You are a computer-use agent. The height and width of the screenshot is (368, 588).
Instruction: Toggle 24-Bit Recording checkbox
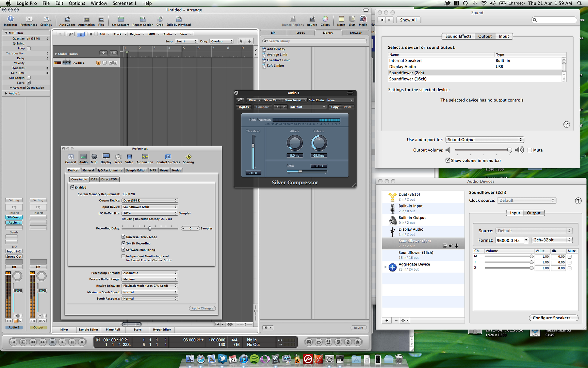click(124, 243)
